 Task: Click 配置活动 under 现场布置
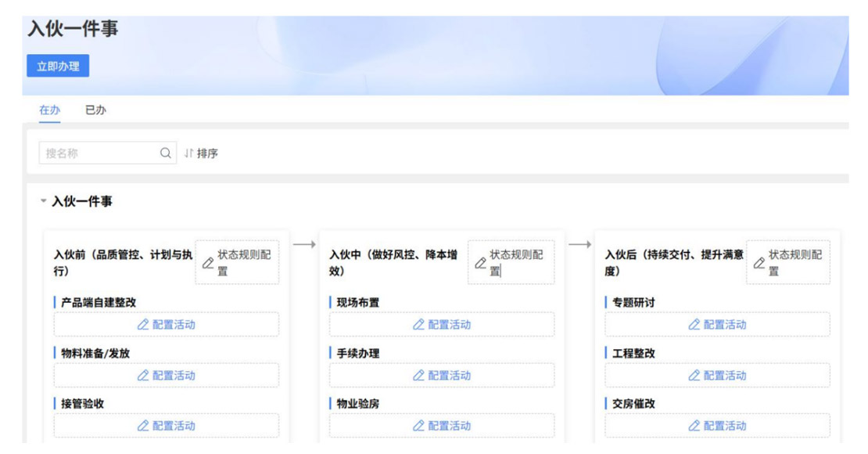coord(442,325)
